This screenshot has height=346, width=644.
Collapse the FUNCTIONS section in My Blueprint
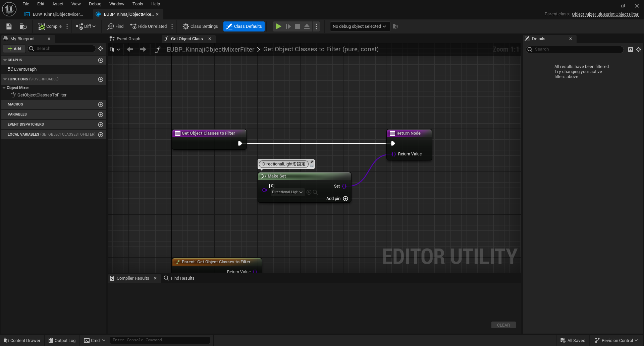[5, 79]
